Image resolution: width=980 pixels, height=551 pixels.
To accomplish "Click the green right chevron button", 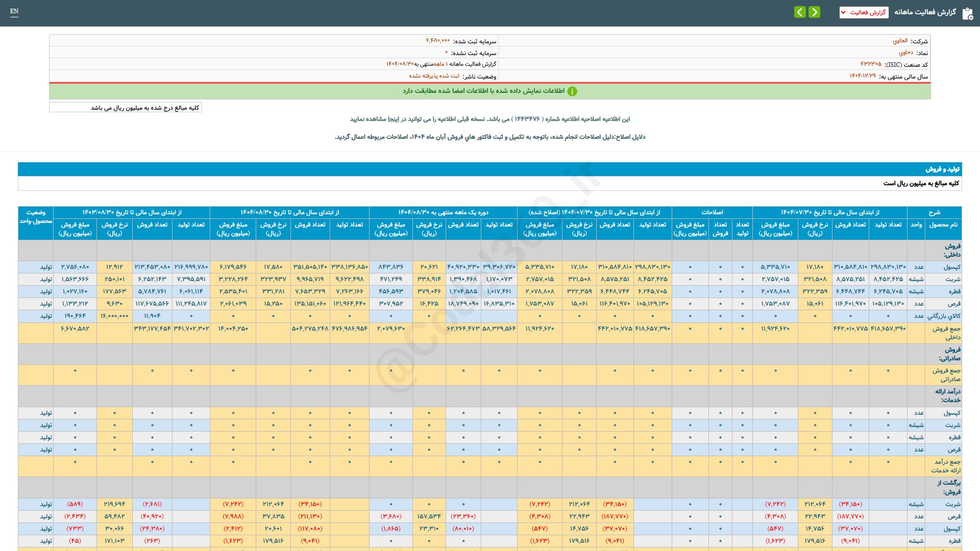I will tap(815, 12).
